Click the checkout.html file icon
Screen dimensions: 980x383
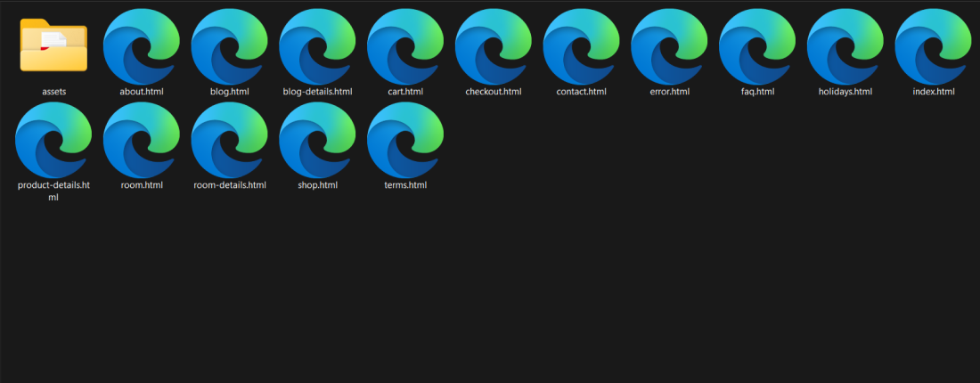pyautogui.click(x=494, y=46)
